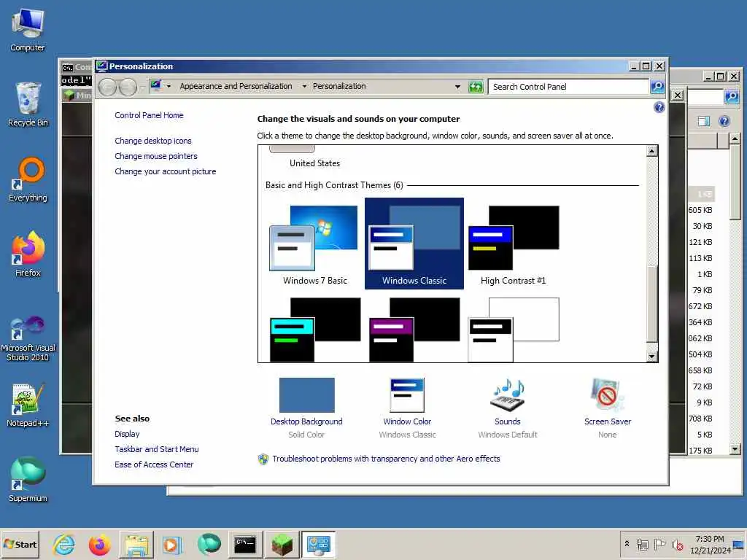Open Sounds settings

click(508, 408)
